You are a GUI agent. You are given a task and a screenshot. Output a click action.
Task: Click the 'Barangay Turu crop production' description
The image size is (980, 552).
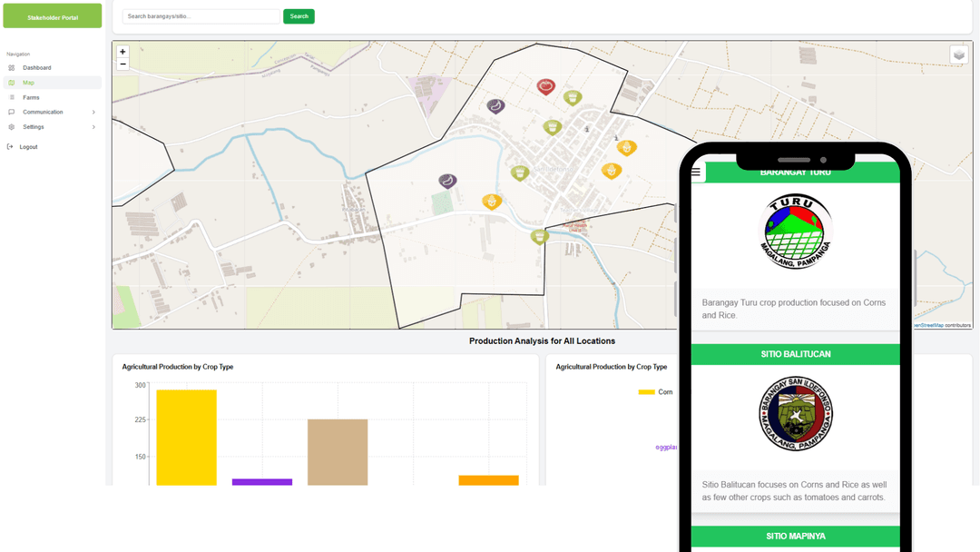(794, 309)
